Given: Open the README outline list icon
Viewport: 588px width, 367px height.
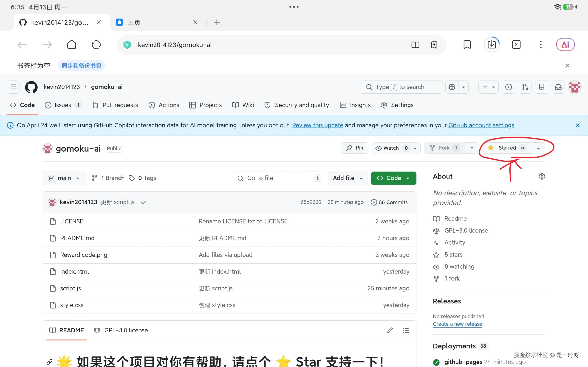Looking at the screenshot, I should click(406, 330).
